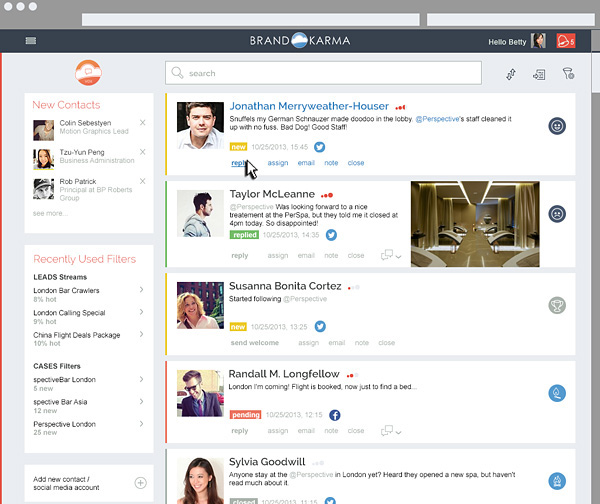
Task: Click Twitter icon on Susanna's post
Action: click(320, 326)
